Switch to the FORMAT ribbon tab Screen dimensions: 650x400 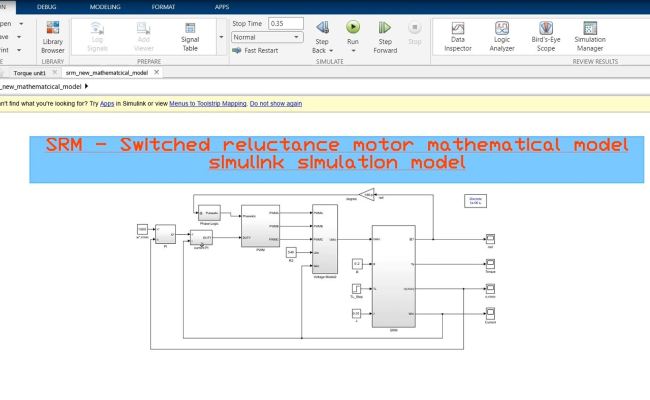[163, 7]
